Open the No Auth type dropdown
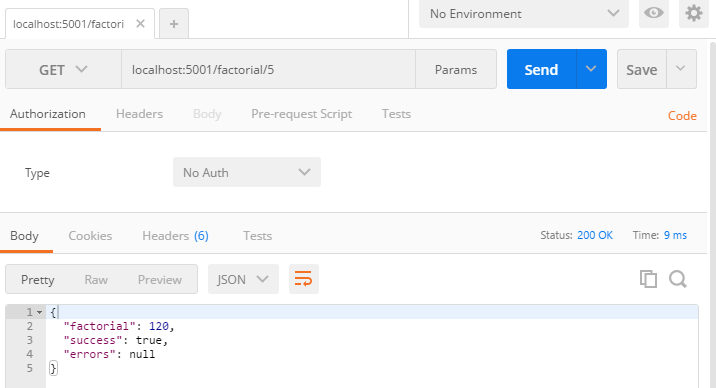The image size is (716, 388). tap(247, 172)
